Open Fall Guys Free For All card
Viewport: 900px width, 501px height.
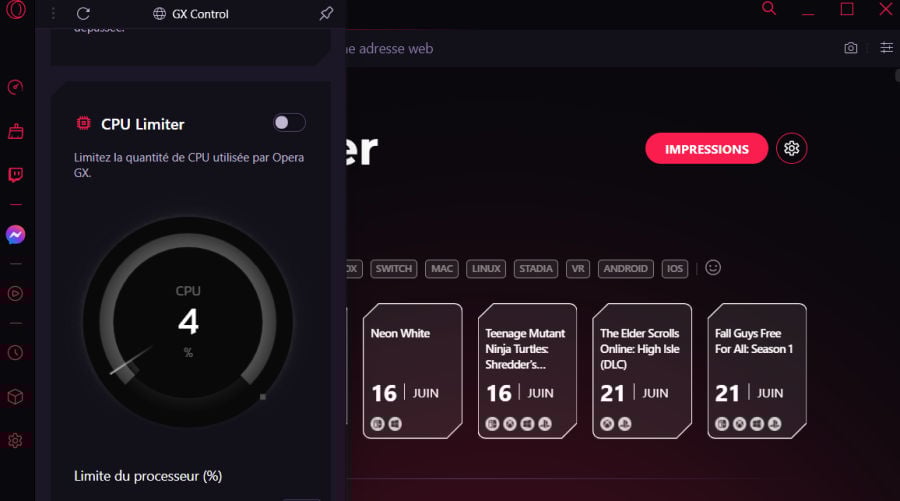click(x=757, y=371)
